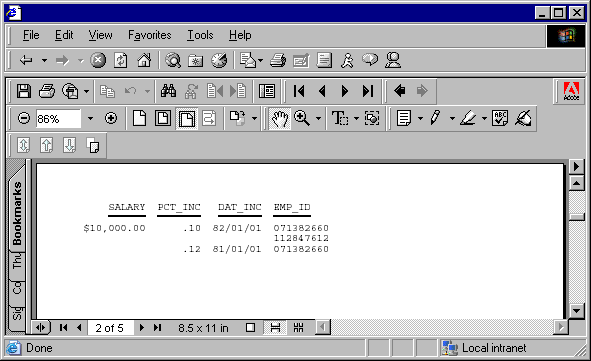Screen dimensions: 591x361
Task: Click the vertical scrollbar down arrow
Action: (577, 311)
